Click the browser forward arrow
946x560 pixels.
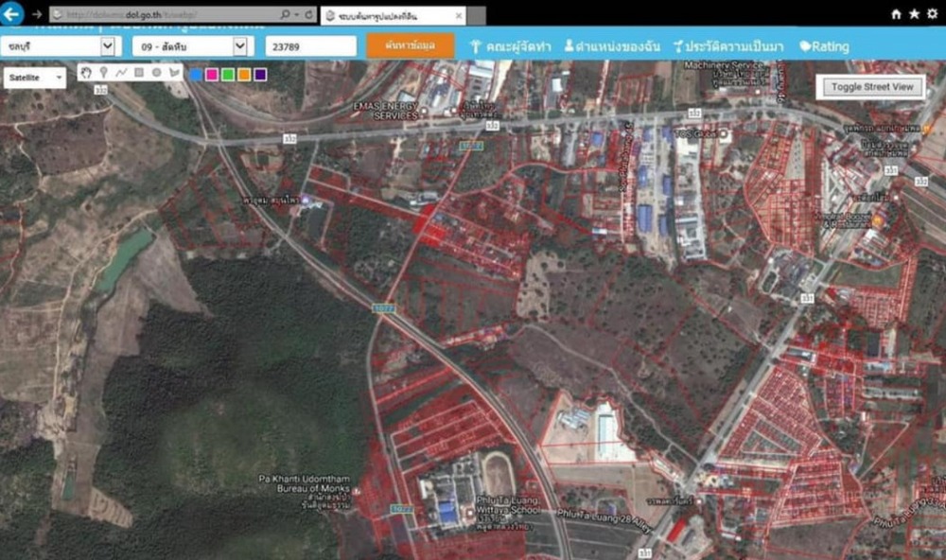tap(37, 14)
